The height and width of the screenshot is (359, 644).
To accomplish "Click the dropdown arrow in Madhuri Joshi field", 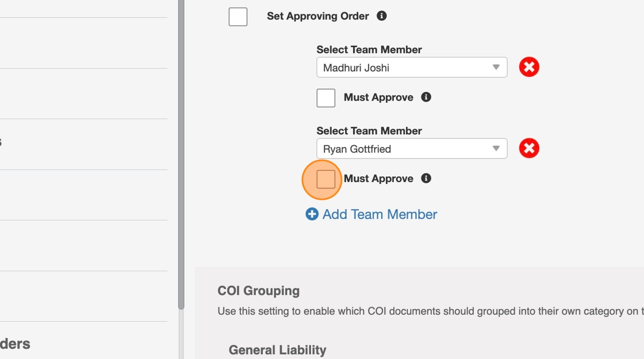I will click(x=496, y=67).
